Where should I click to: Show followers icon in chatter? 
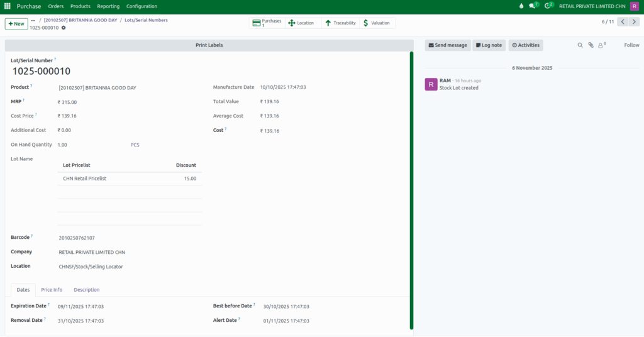(602, 45)
